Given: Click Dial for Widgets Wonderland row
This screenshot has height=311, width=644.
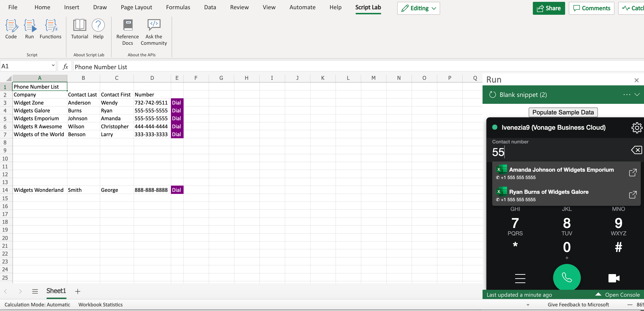Looking at the screenshot, I should (177, 190).
